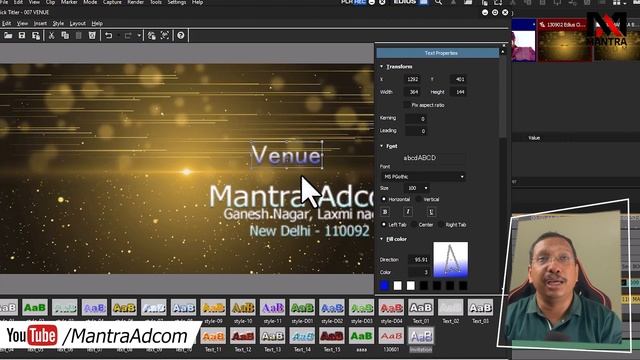Click the Undo arrow icon

click(x=109, y=36)
